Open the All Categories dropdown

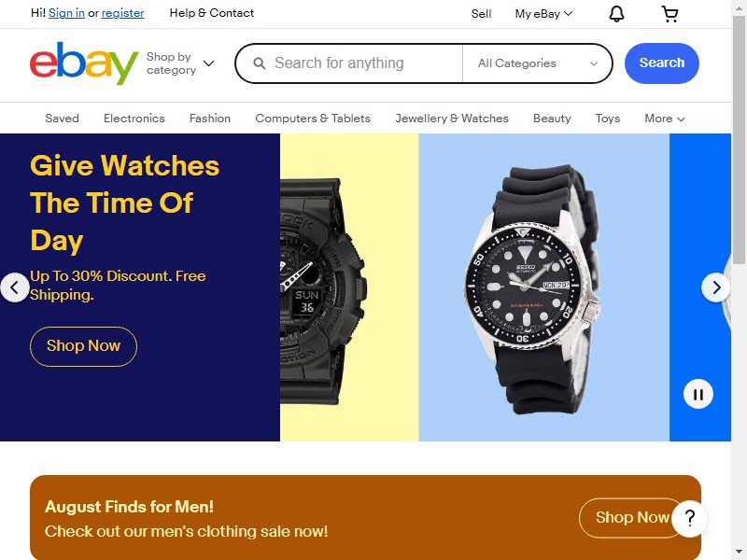(x=538, y=63)
